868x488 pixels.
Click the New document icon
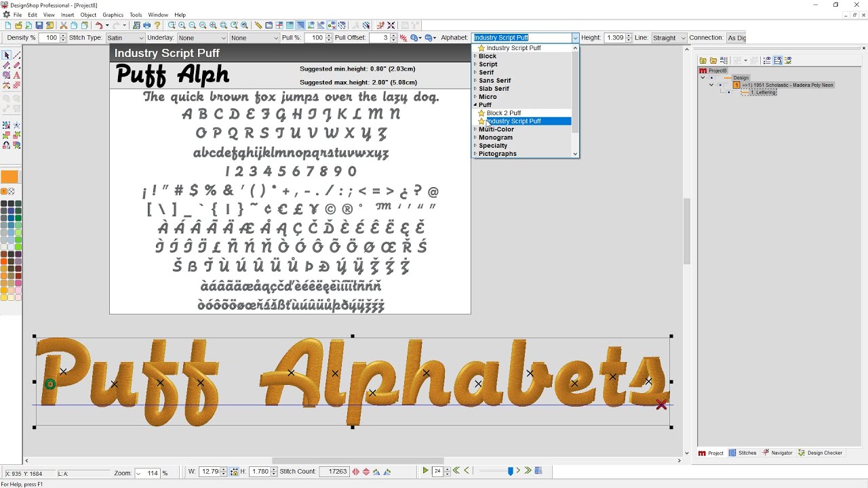[8, 26]
